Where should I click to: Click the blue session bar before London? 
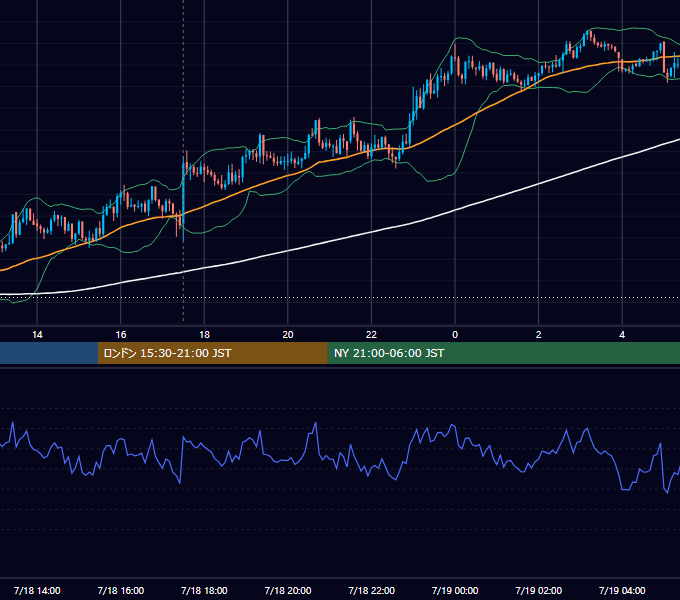point(49,353)
